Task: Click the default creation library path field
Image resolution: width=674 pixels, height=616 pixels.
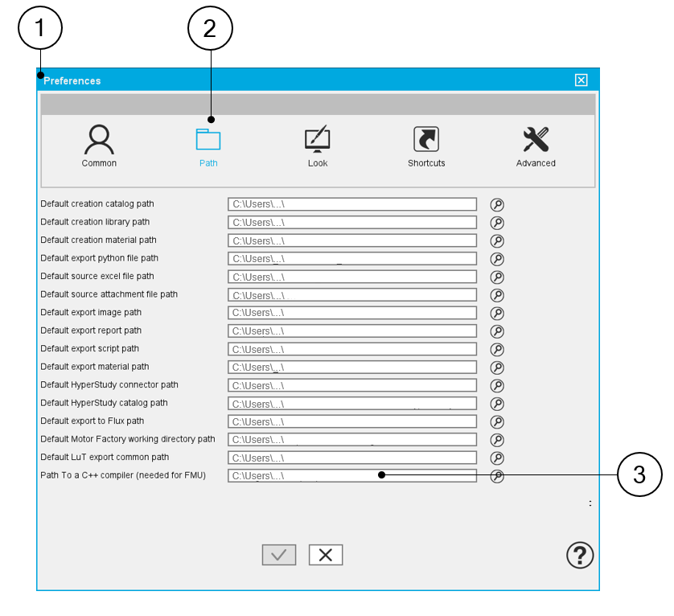Action: click(x=351, y=223)
